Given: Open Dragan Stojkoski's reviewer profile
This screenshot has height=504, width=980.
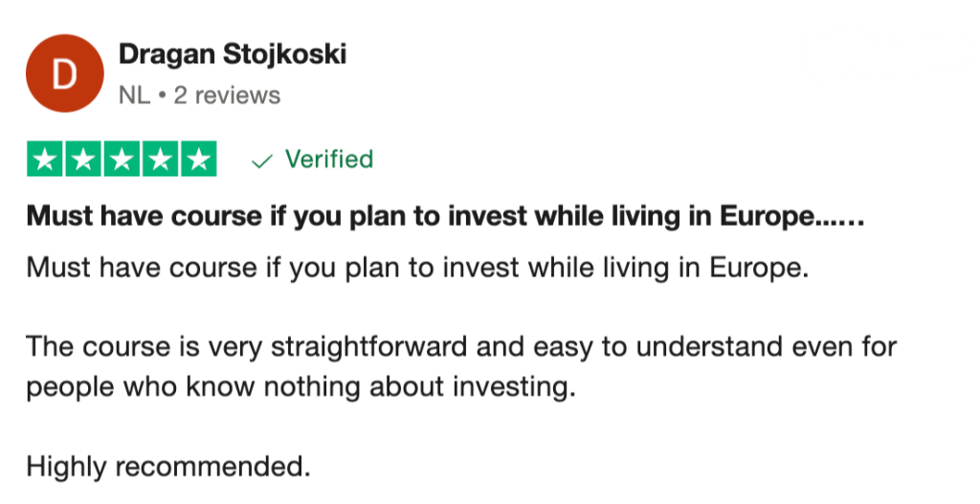Looking at the screenshot, I should pos(232,55).
